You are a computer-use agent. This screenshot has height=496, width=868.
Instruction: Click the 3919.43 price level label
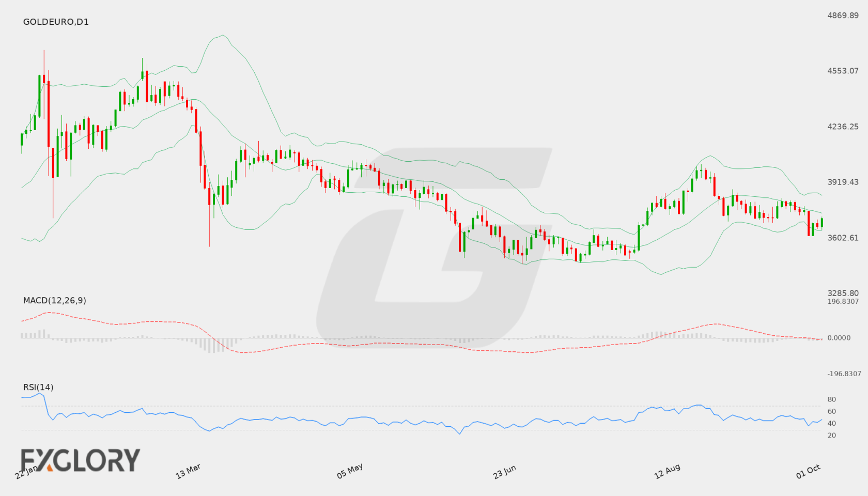(x=843, y=182)
